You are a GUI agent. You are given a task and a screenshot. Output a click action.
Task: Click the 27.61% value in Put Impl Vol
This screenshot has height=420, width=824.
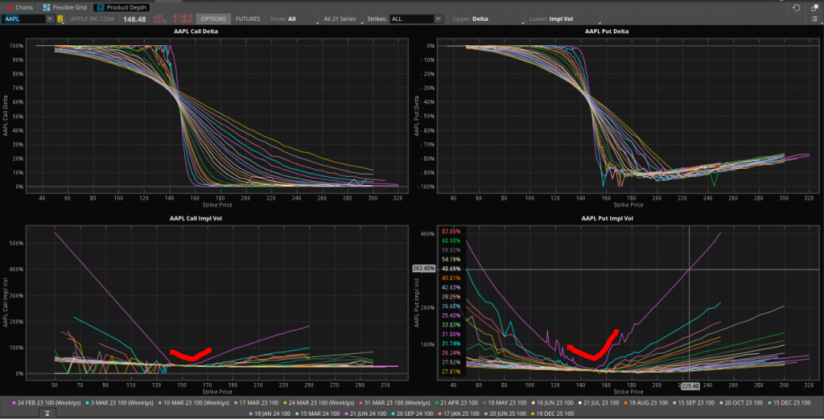[451, 372]
